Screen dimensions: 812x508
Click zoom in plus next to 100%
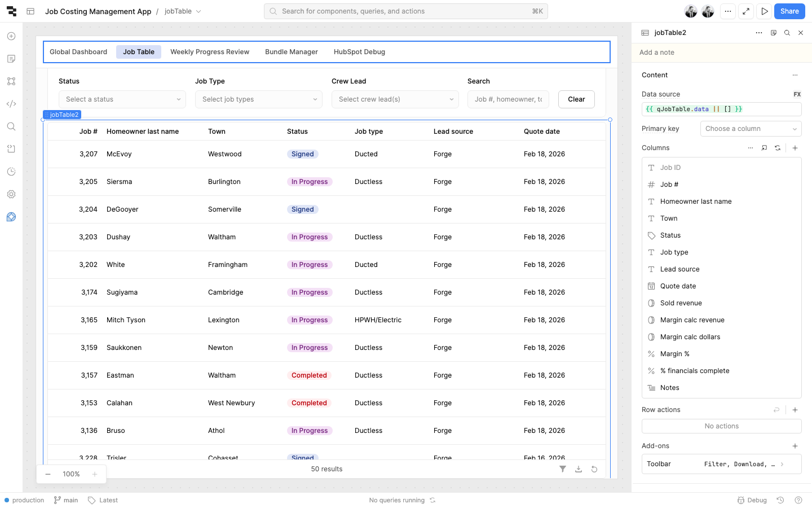[x=95, y=474]
